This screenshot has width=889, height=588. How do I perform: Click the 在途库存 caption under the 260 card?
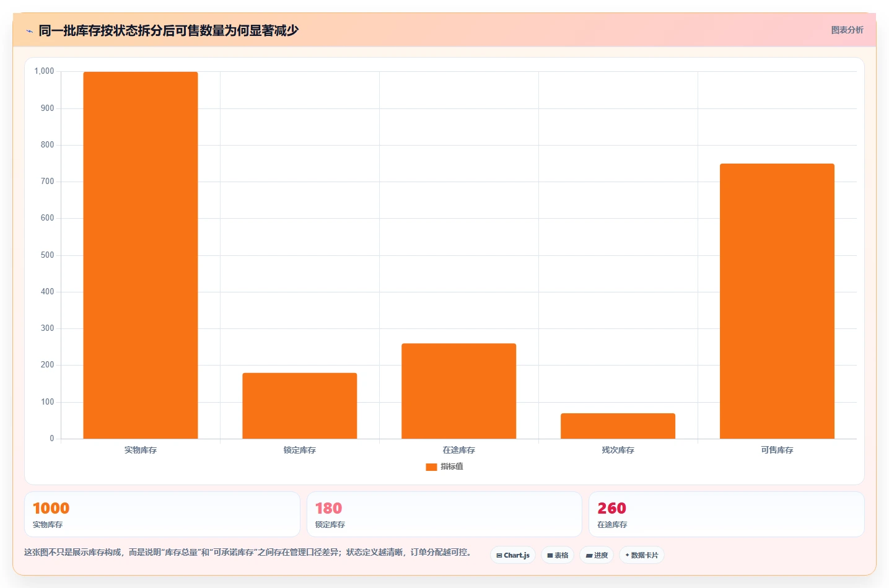pos(612,525)
